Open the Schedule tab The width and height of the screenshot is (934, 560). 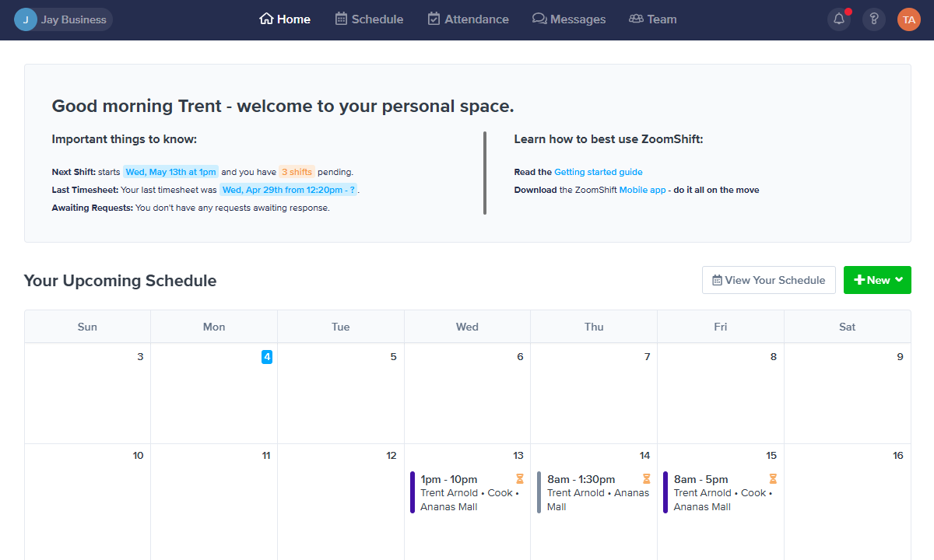coord(369,19)
